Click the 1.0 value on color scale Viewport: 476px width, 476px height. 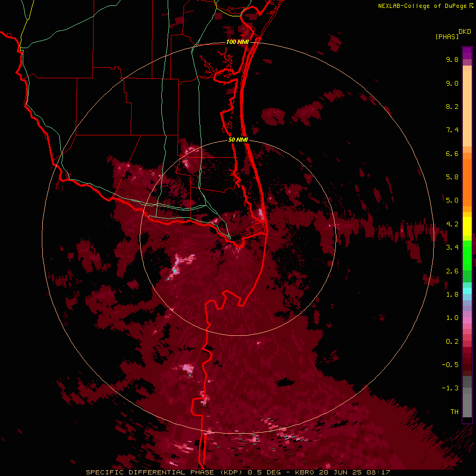click(x=452, y=318)
